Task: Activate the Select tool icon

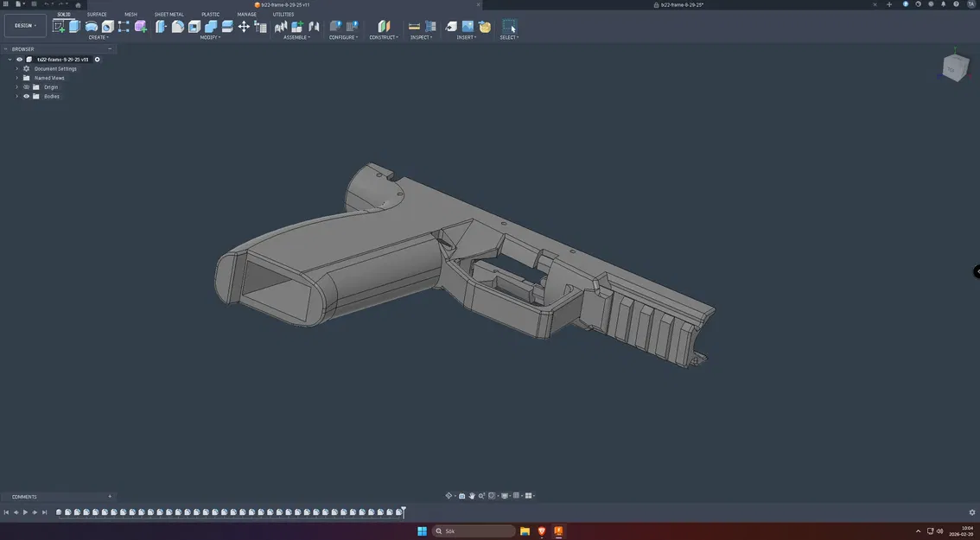Action: [509, 26]
